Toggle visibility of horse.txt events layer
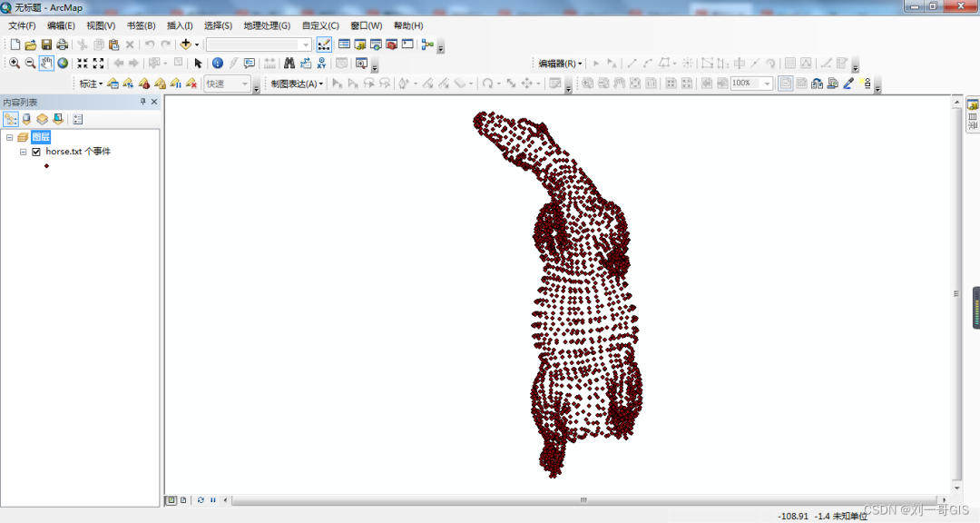The height and width of the screenshot is (523, 980). pos(34,152)
